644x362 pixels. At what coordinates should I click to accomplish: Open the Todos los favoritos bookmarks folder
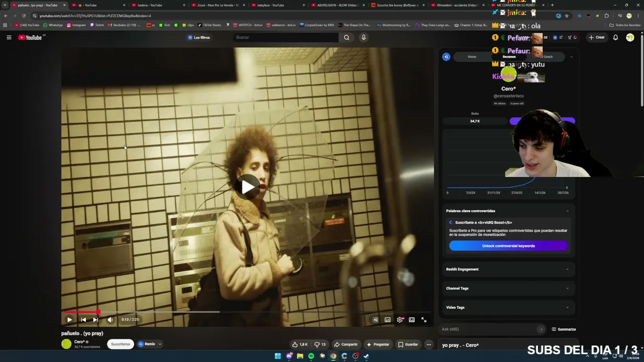click(x=625, y=25)
